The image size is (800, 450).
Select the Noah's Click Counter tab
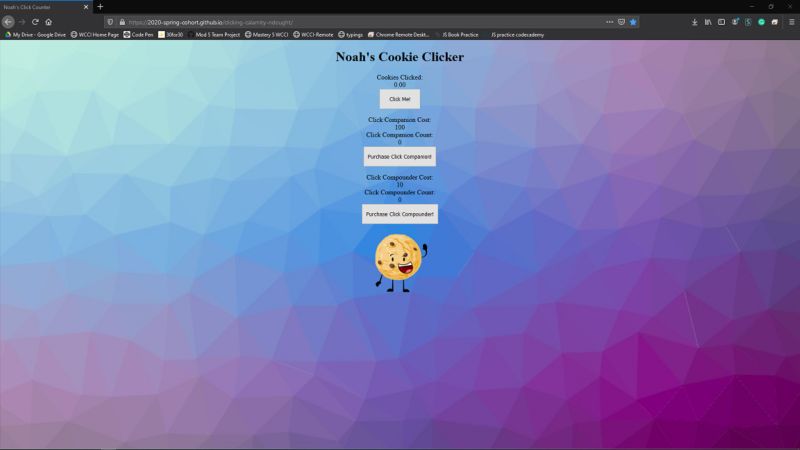46,7
